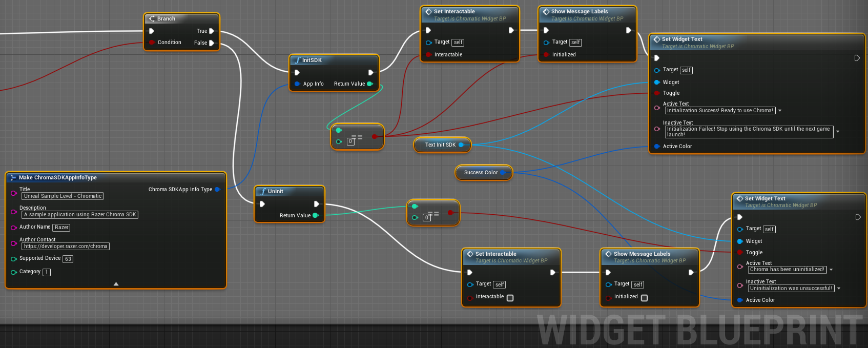Click the Supported Device value field
Screen dimensions: 868x348
click(68, 259)
